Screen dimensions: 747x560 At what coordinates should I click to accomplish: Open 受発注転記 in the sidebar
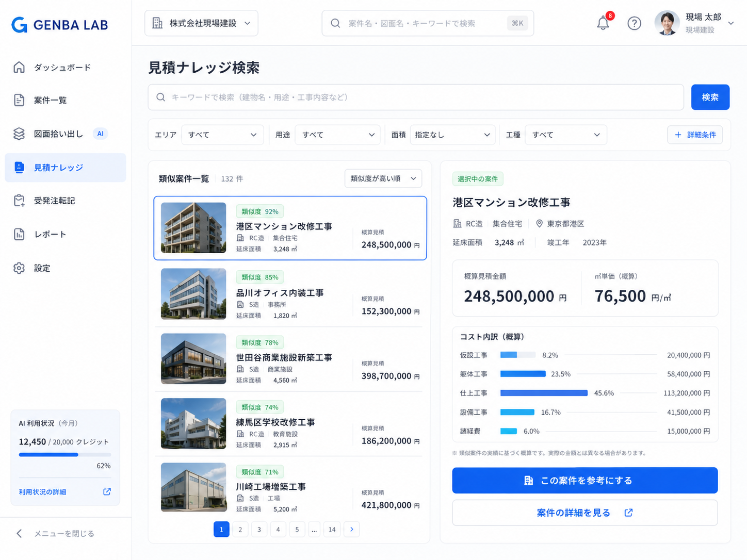66,201
